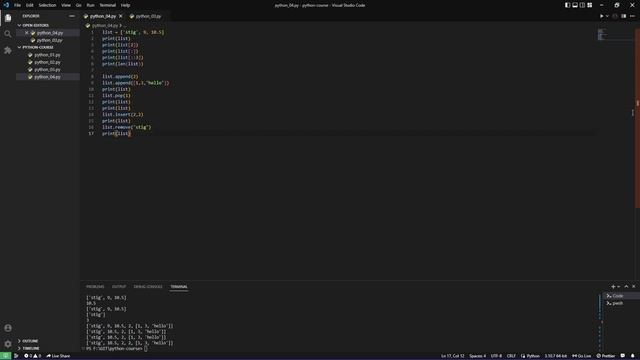Screen dimensions: 640x360
Task: Close the terminal panel
Action: pyautogui.click(x=633, y=287)
